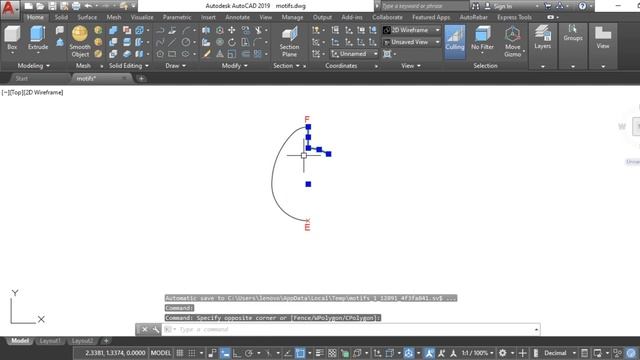Toggle snap mode in status bar
Screen dimensions: 640x360
coord(191,353)
